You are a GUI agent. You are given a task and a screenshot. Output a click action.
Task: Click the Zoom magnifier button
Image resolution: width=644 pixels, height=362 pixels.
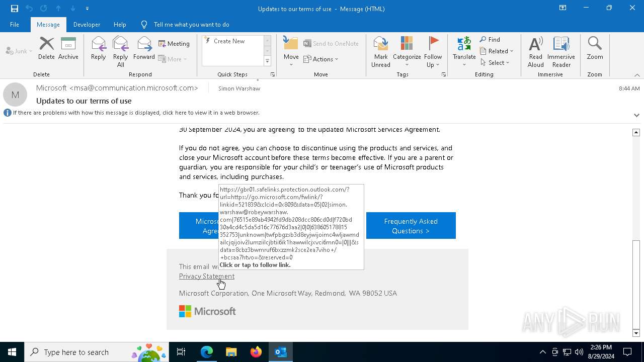pyautogui.click(x=595, y=48)
